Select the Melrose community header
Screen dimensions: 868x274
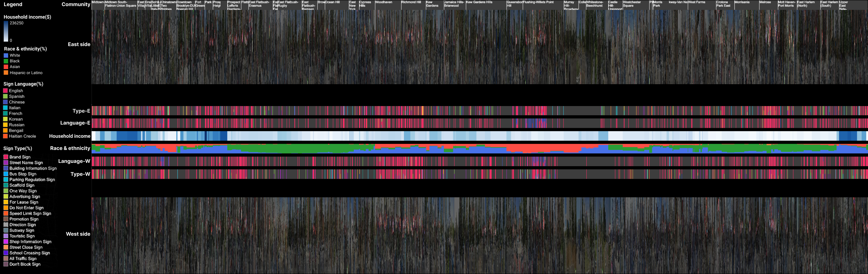pos(768,5)
